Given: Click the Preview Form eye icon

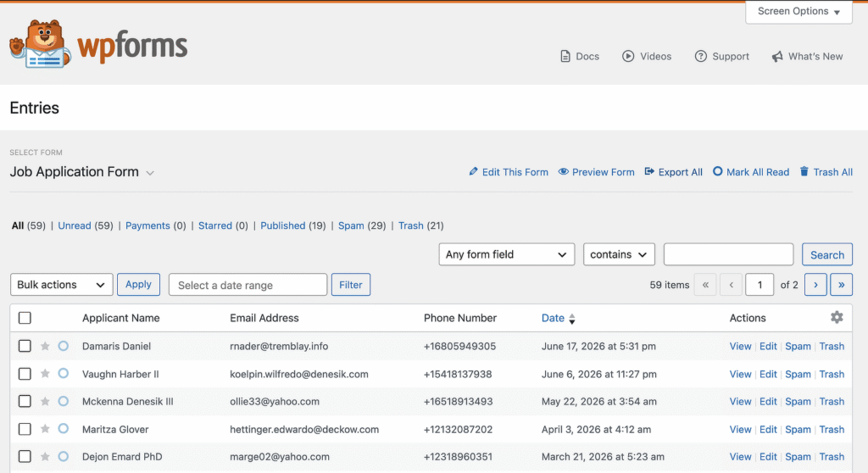Looking at the screenshot, I should coord(563,172).
